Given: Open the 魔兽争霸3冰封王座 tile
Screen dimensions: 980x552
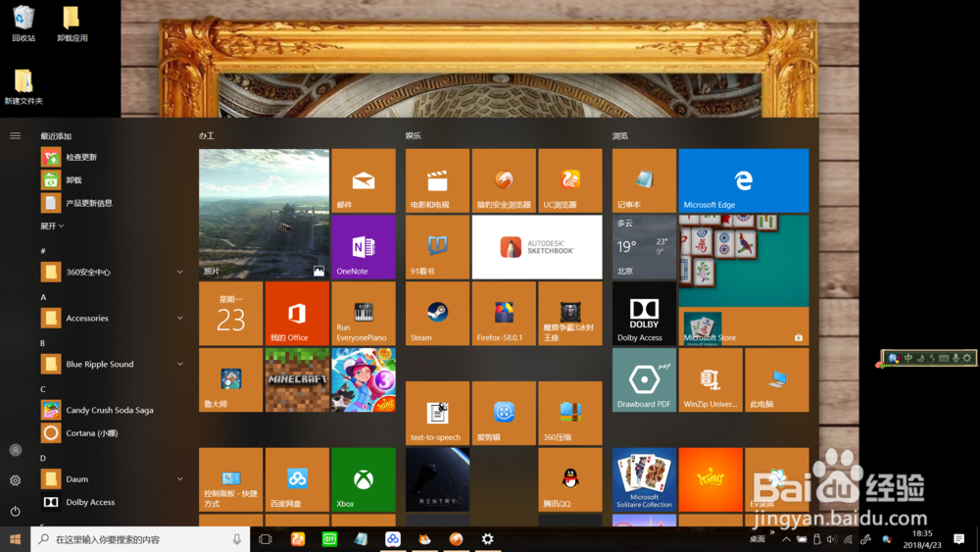Looking at the screenshot, I should (x=570, y=313).
